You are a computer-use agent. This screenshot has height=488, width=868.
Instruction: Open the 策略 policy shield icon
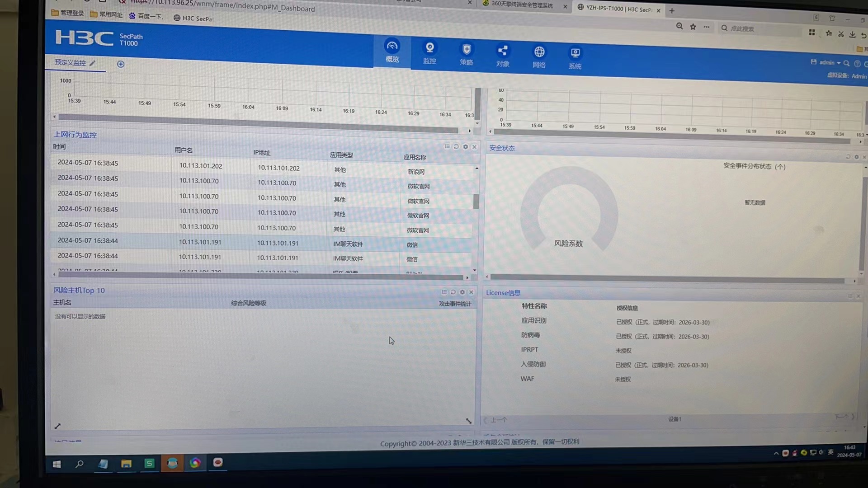(x=466, y=49)
